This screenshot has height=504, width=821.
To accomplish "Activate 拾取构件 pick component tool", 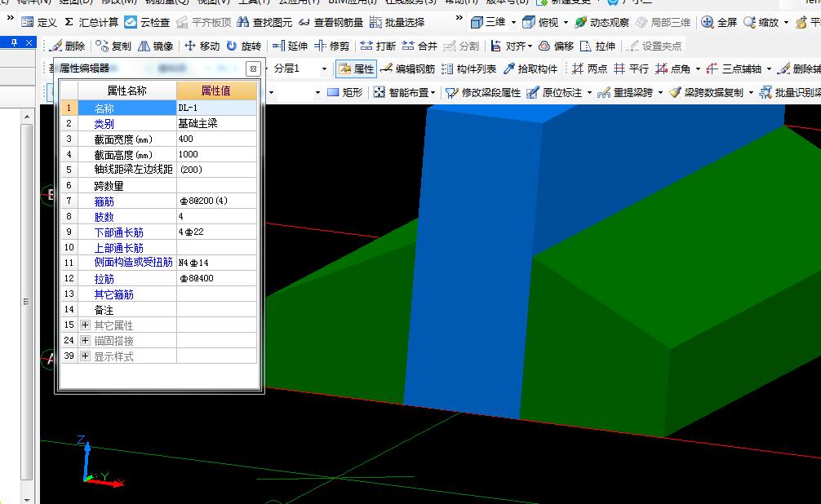I will 530,69.
